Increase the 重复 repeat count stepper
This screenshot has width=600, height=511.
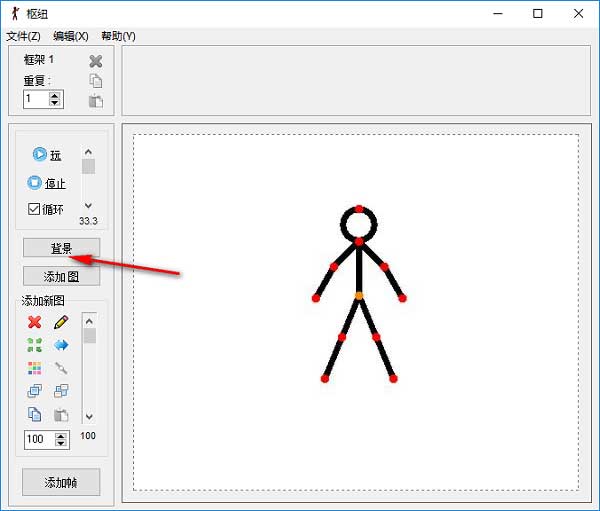pos(55,96)
